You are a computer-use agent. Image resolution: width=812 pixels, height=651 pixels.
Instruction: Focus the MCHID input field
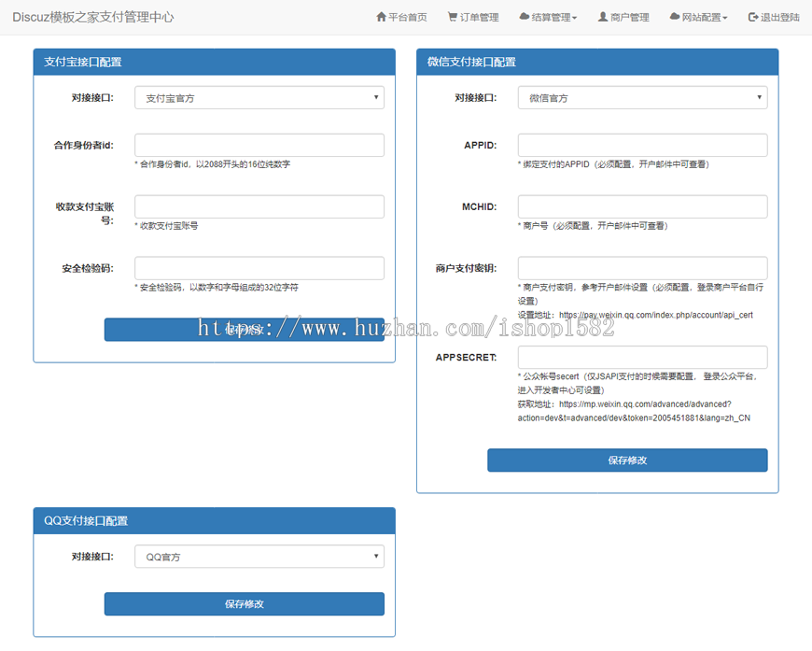coord(643,206)
